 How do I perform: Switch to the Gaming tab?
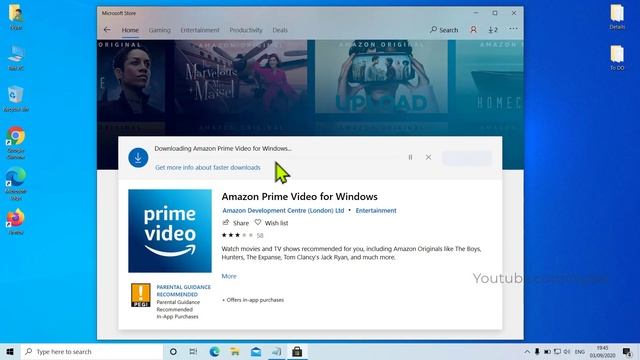[160, 30]
